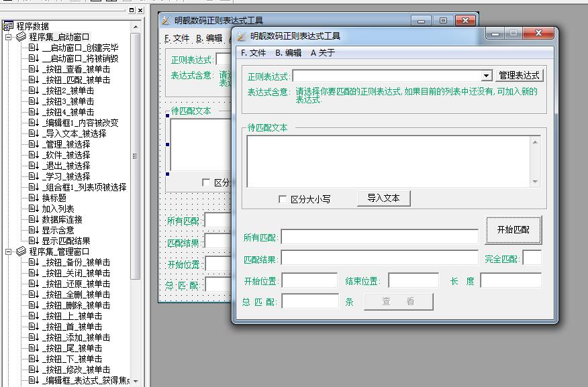The image size is (588, 387).
Task: Click the front window's title bar app icon
Action: pos(242,36)
